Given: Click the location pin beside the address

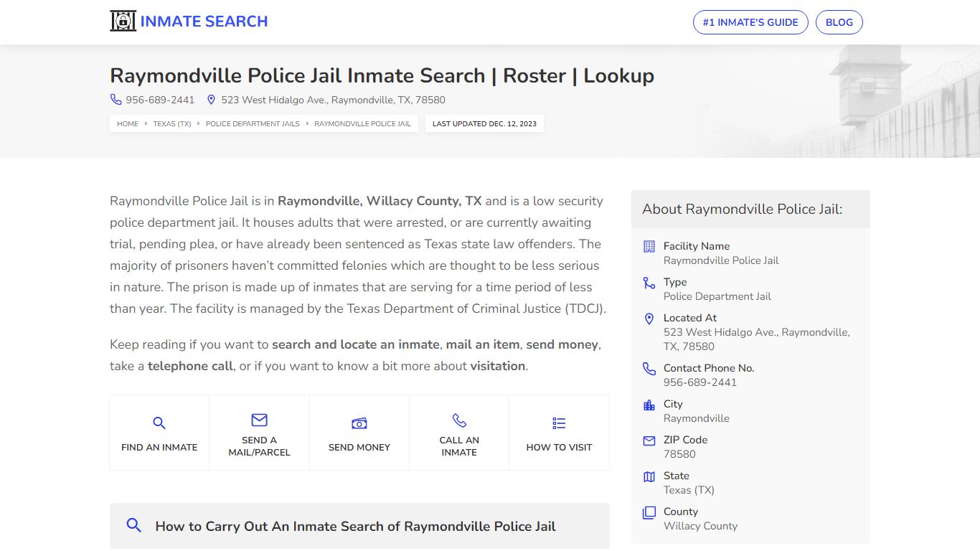Looking at the screenshot, I should pos(211,100).
